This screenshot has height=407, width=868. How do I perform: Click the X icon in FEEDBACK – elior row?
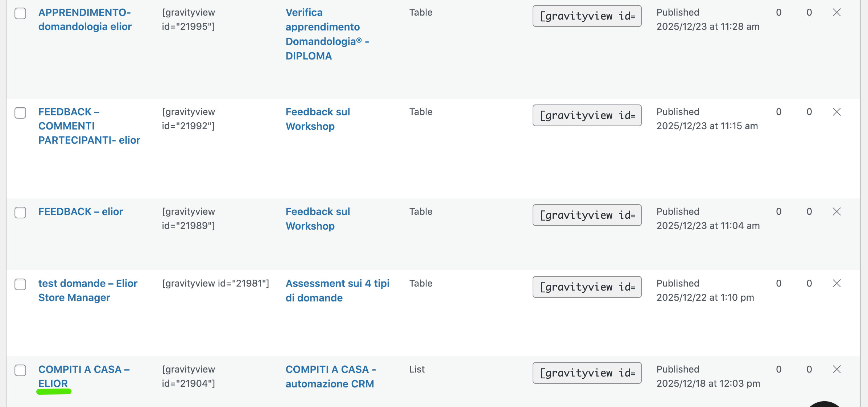click(837, 211)
